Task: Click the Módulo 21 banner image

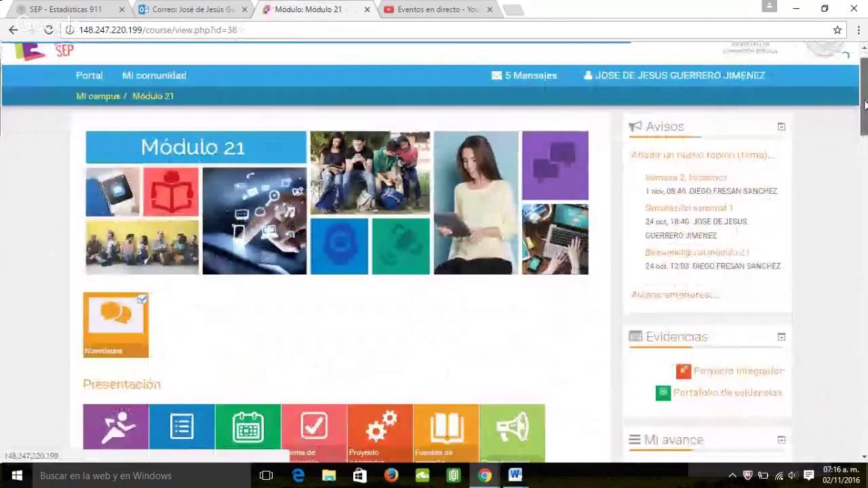Action: 337,203
